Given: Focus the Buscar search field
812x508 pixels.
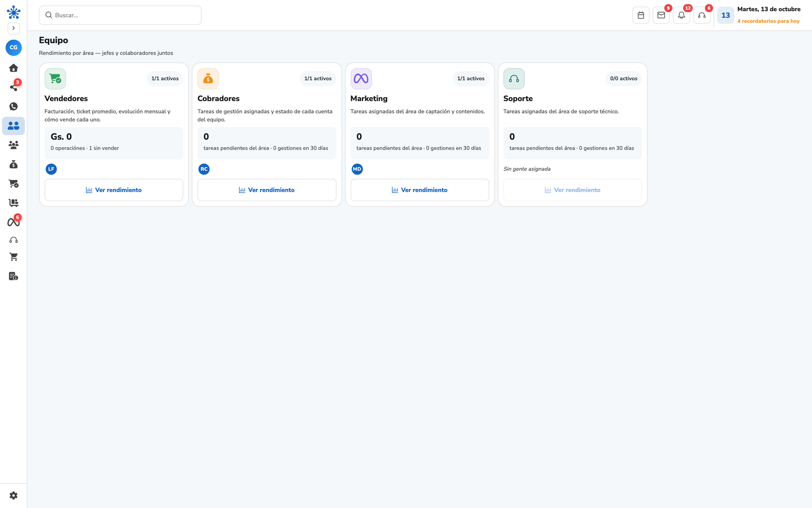Looking at the screenshot, I should click(120, 15).
